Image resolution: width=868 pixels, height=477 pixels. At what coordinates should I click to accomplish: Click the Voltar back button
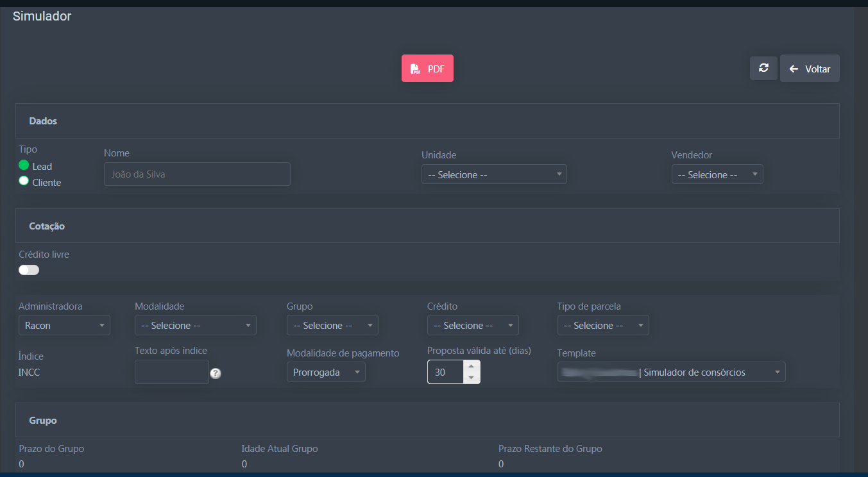(810, 69)
